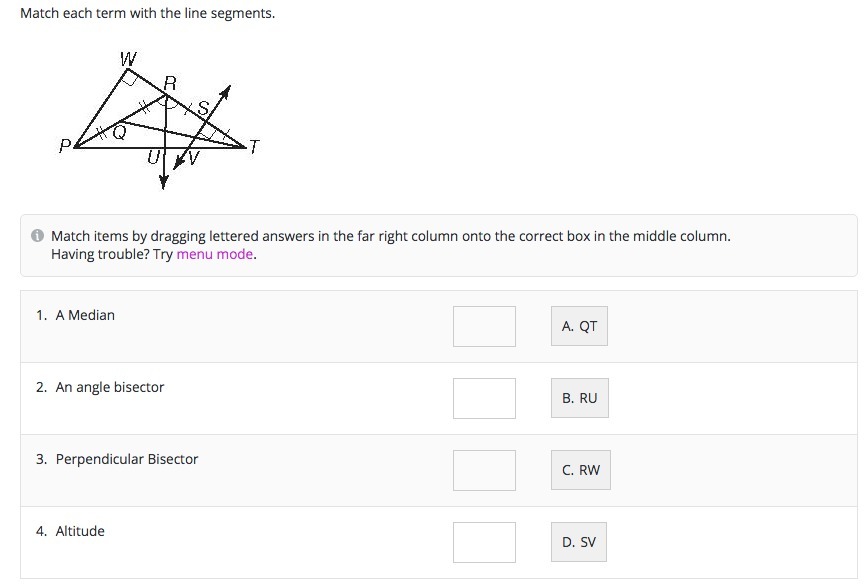Click the "Match each term" question heading
The width and height of the screenshot is (867, 584).
(x=147, y=14)
